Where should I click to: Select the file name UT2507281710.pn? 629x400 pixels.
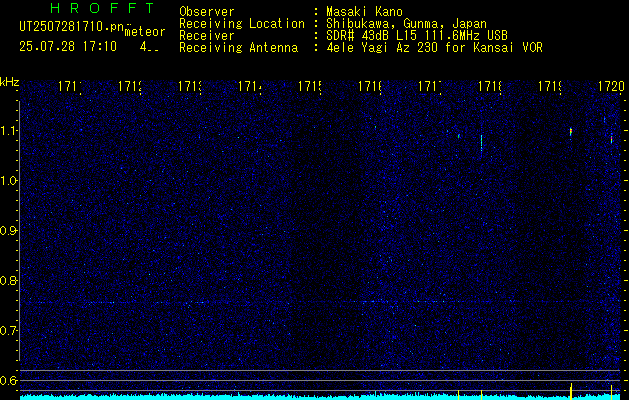(x=72, y=27)
